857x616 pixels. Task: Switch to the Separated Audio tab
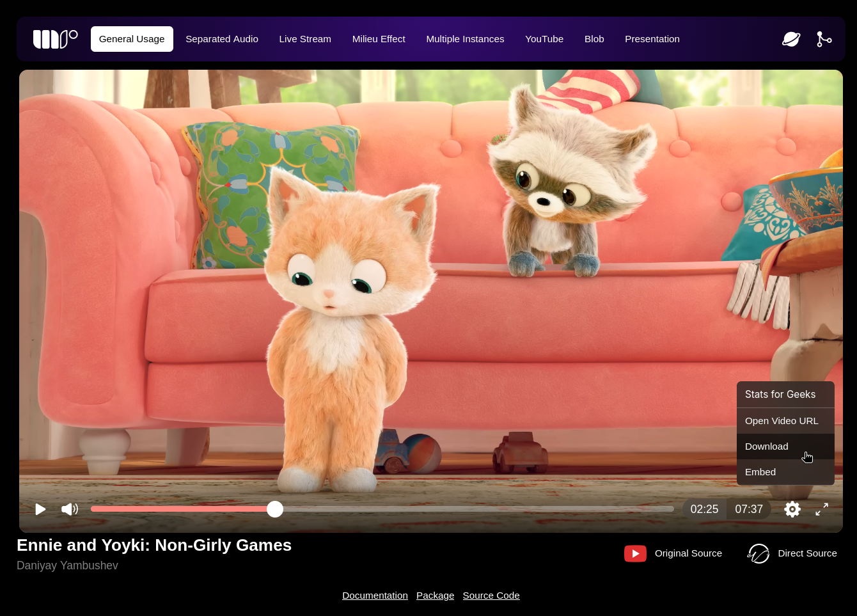(x=222, y=39)
